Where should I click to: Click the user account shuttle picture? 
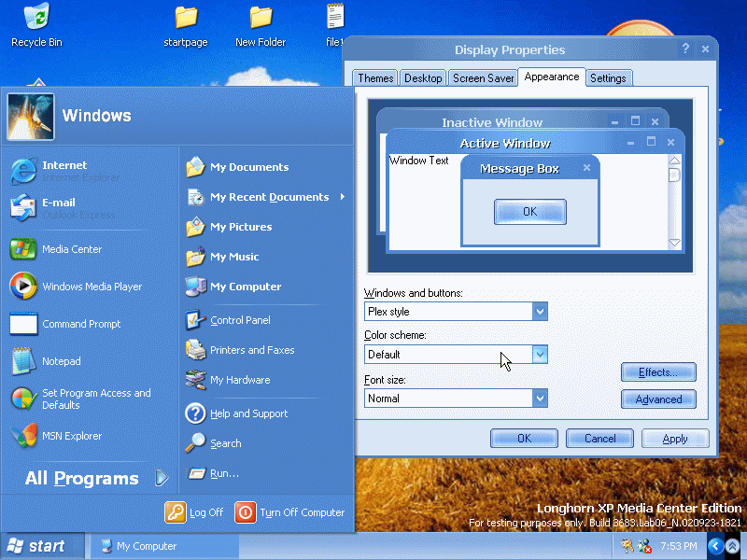point(31,117)
